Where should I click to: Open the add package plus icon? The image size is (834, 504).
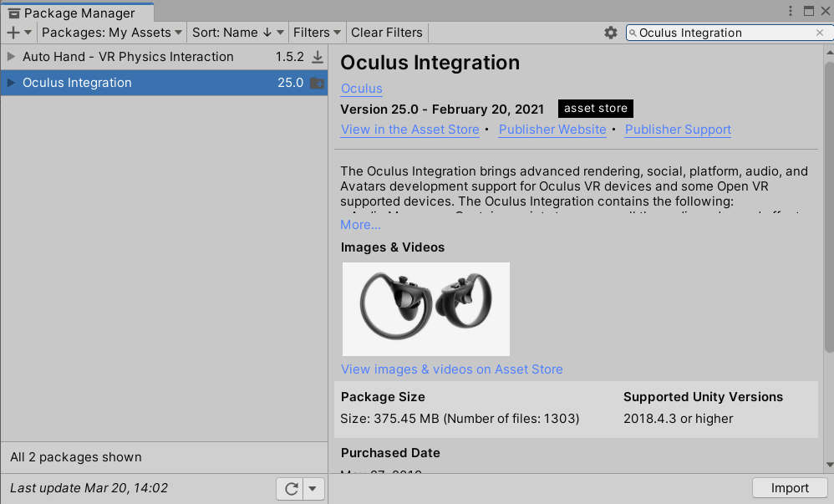pos(13,33)
